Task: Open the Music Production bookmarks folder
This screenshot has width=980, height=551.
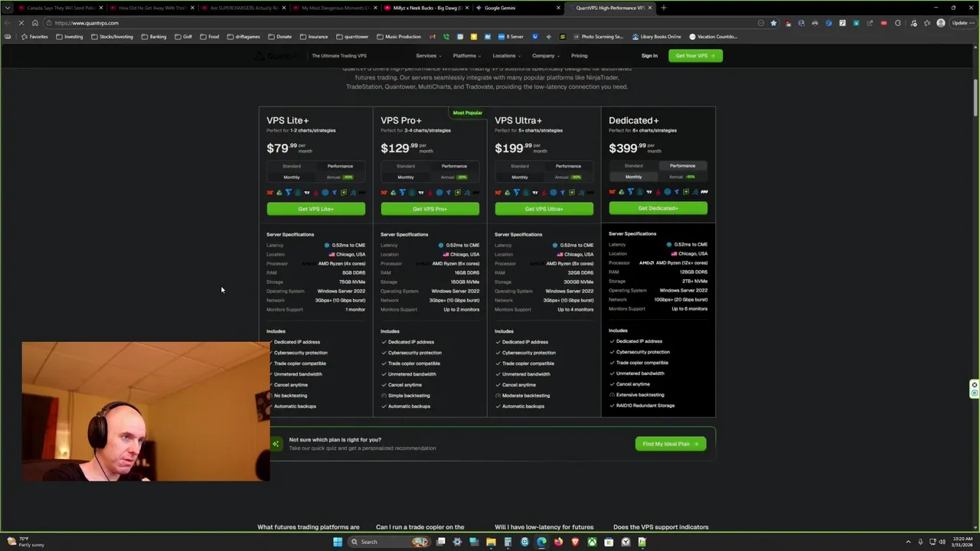Action: coord(399,37)
